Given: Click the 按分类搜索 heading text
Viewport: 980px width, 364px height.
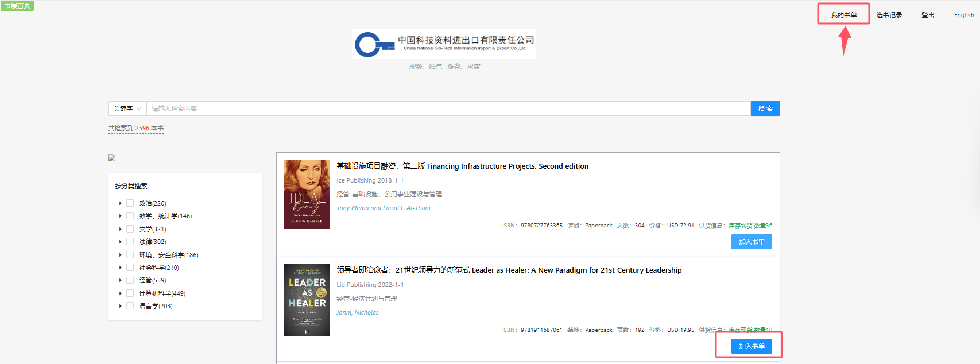Looking at the screenshot, I should [132, 186].
